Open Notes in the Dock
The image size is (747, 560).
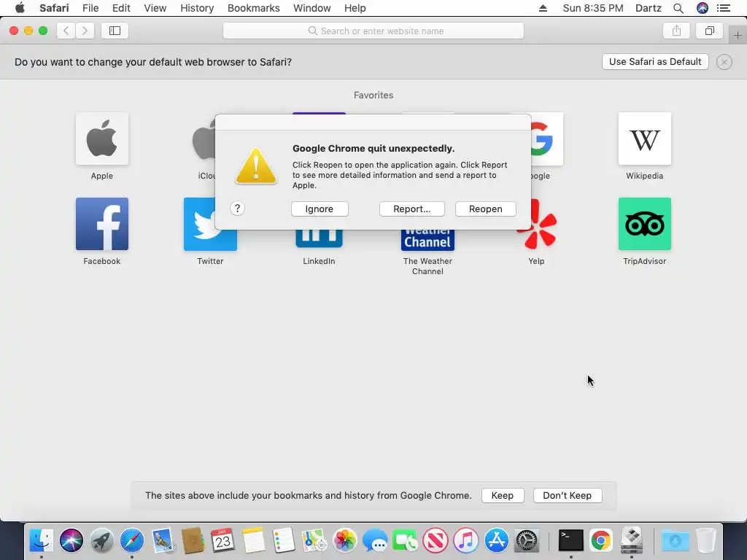[x=253, y=540]
